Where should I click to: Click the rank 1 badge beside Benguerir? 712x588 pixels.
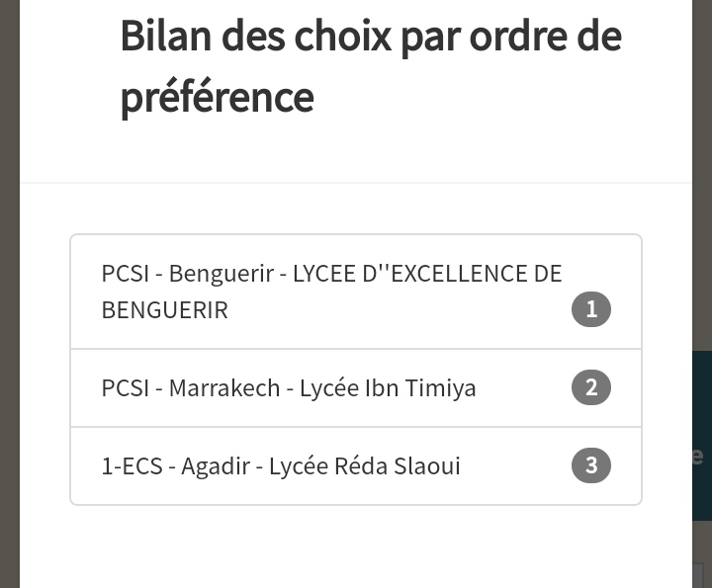tap(591, 309)
